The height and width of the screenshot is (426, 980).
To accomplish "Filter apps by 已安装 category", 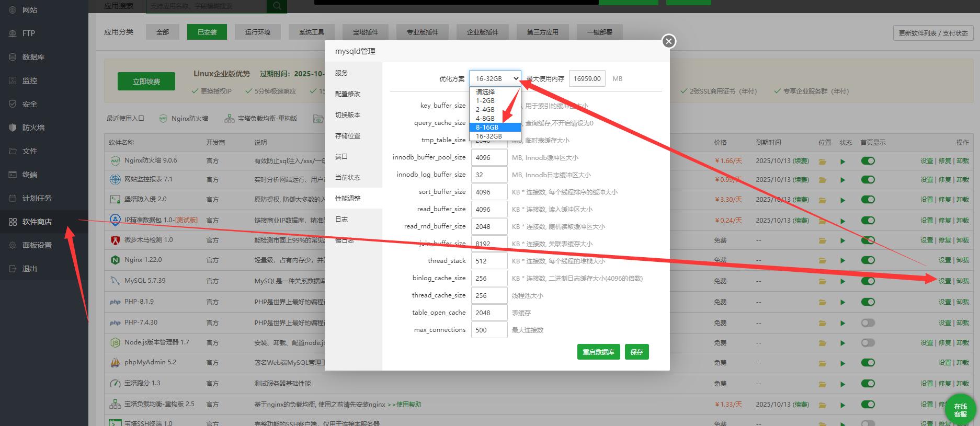I will (x=207, y=32).
